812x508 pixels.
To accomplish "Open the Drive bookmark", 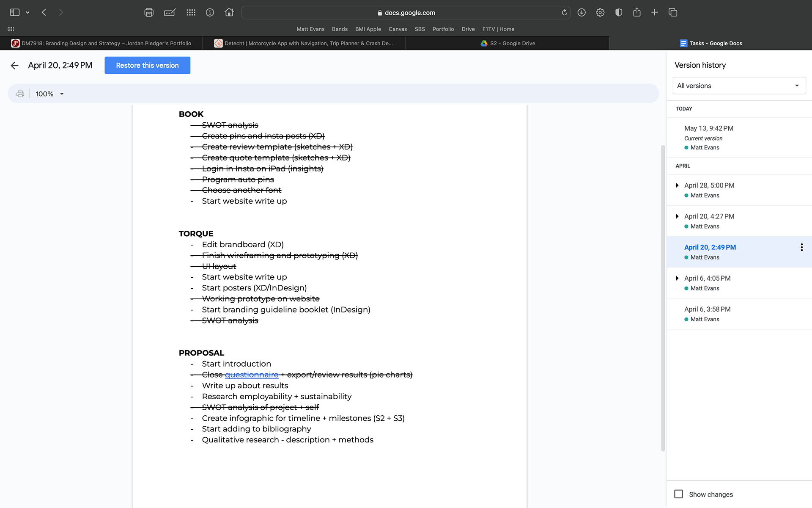I will pyautogui.click(x=468, y=29).
